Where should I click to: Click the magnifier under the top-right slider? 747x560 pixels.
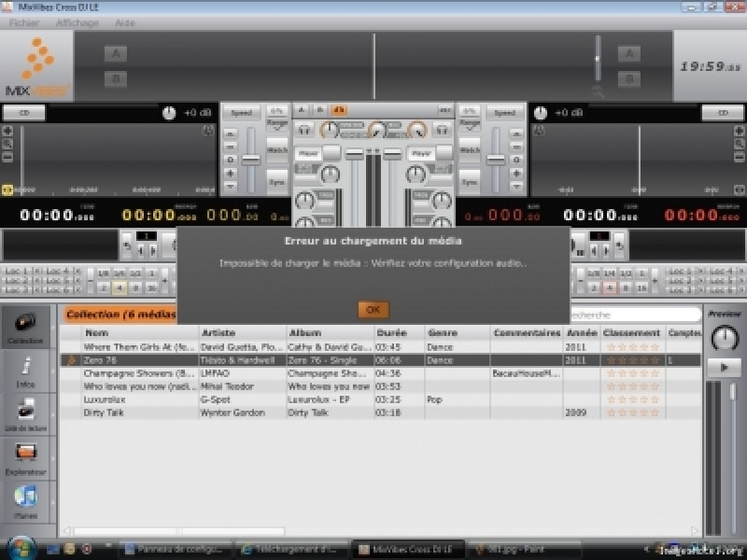(598, 91)
